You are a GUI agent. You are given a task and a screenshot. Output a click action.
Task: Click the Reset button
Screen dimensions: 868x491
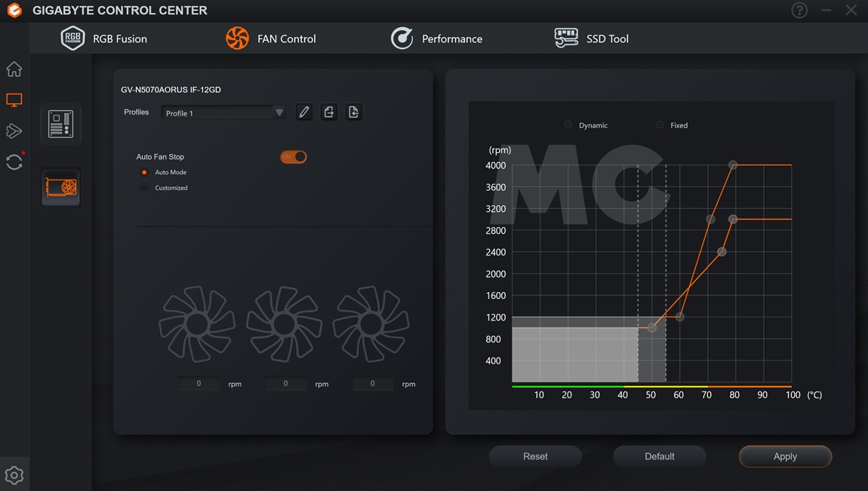[535, 456]
